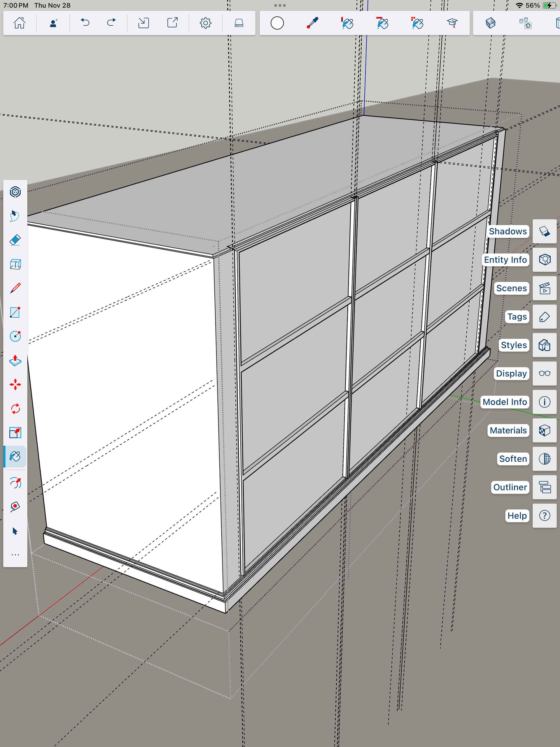This screenshot has width=560, height=747.
Task: Tap the current material color circle
Action: pyautogui.click(x=277, y=23)
